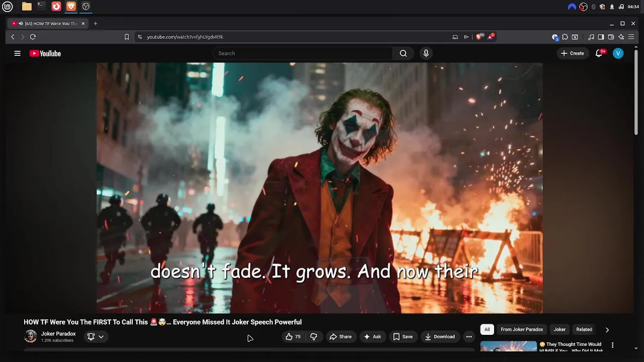Open the tab search icon in toolbar

pyautogui.click(x=575, y=37)
